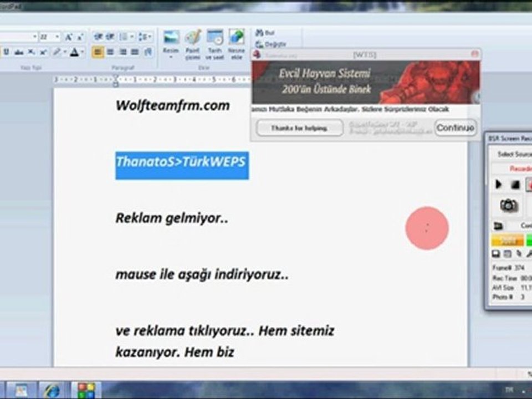This screenshot has width=532, height=399.
Task: Click the colorful squares taskbar icon
Action: 86,390
